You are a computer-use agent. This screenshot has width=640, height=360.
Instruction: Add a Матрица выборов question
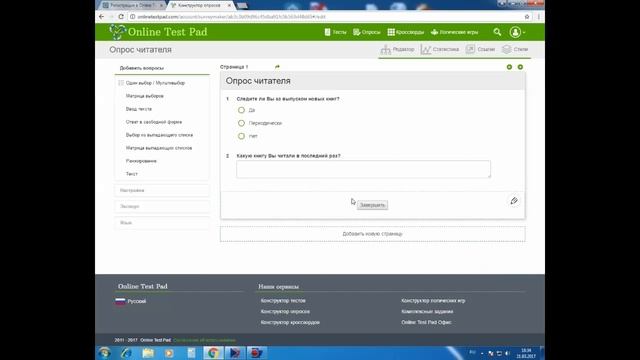(144, 96)
